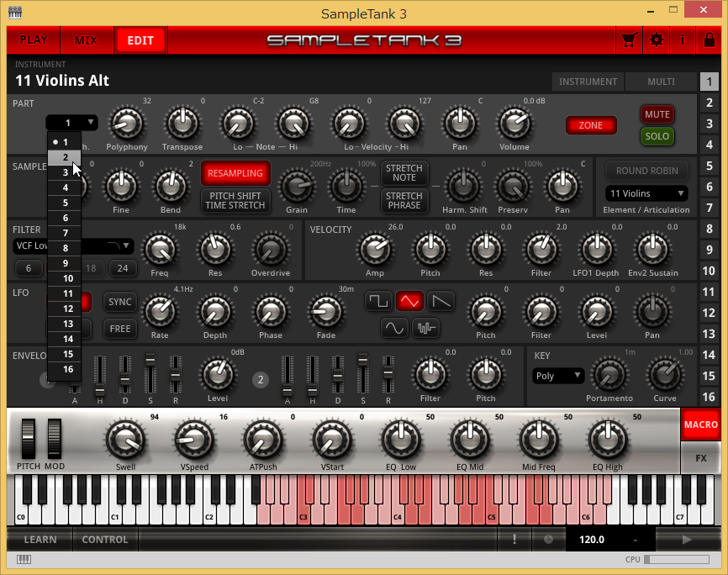This screenshot has width=728, height=575.
Task: Click the metronome clock icon
Action: pos(548,539)
